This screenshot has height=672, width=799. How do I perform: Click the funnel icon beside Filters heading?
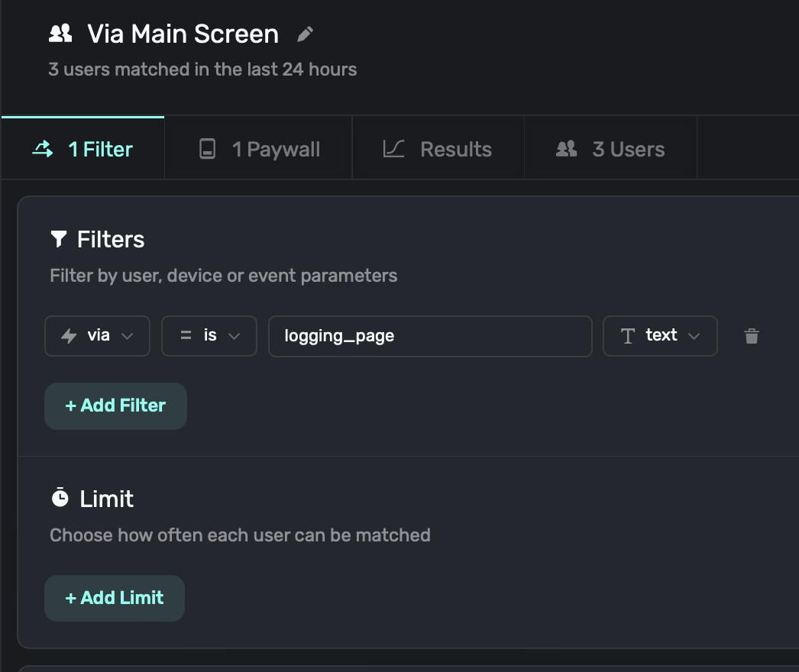click(59, 240)
